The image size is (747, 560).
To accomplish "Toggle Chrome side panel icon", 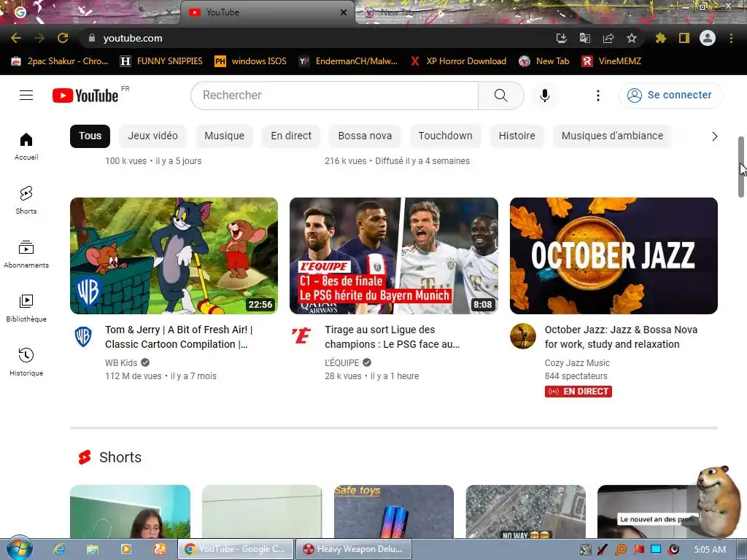I will [684, 38].
